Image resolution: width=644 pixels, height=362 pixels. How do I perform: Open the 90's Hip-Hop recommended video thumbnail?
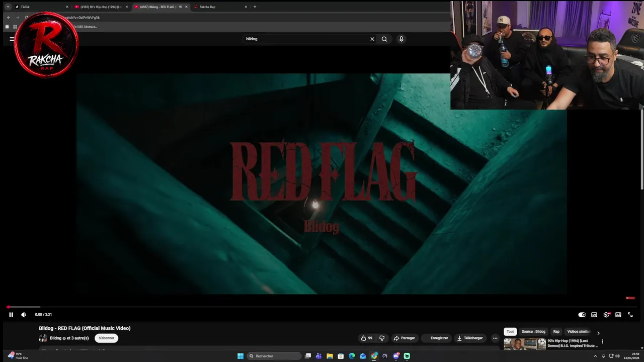pos(525,344)
